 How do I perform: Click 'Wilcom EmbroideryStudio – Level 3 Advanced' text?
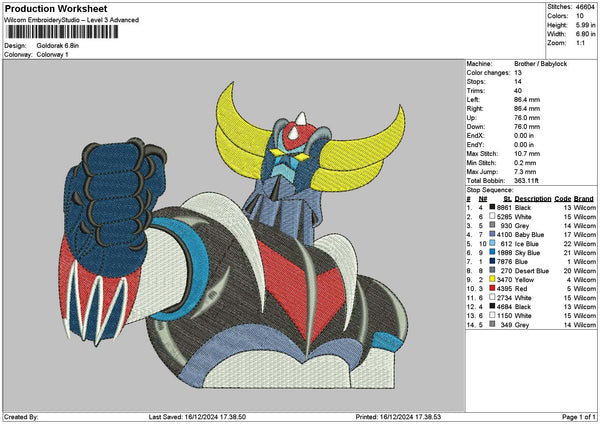click(x=71, y=20)
